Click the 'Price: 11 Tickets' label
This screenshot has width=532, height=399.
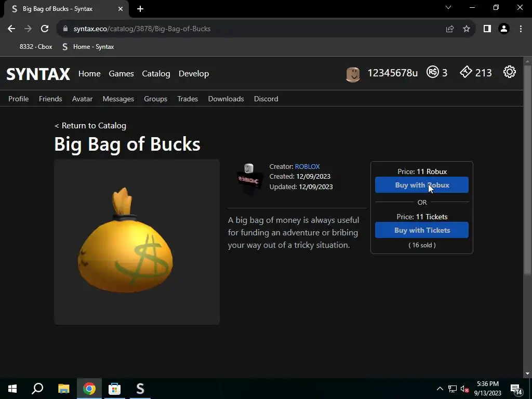(x=422, y=217)
